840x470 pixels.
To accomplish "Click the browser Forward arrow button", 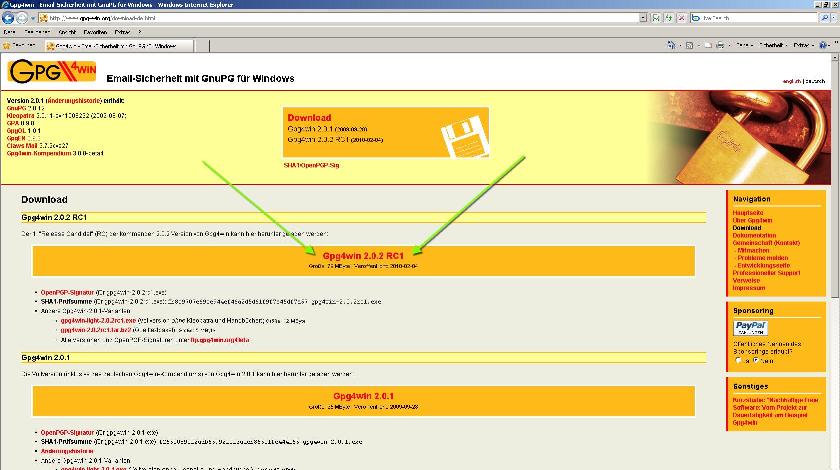I will tap(21, 18).
